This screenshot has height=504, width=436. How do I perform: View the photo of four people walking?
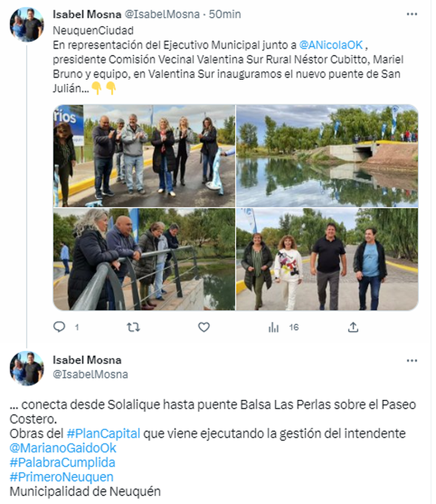pos(327,259)
